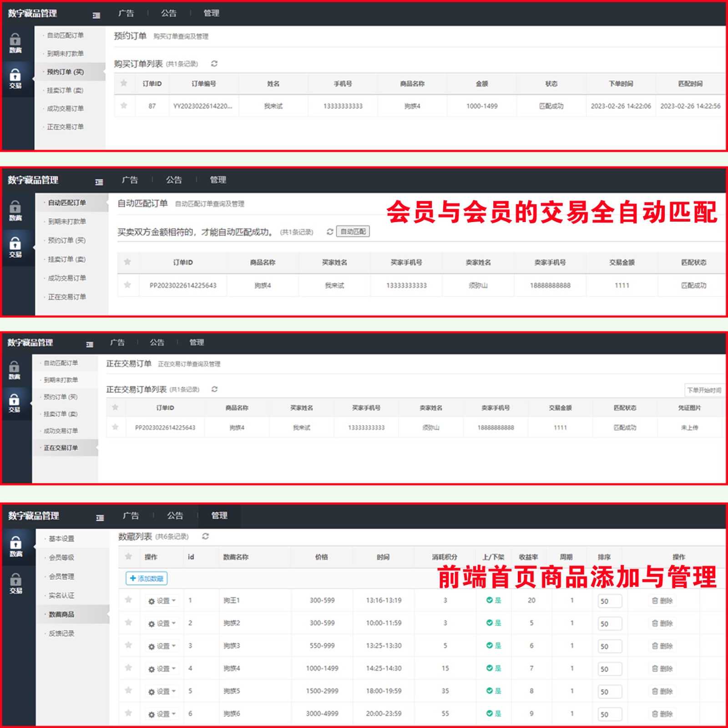
Task: Star the order row with ID 87
Action: [124, 106]
